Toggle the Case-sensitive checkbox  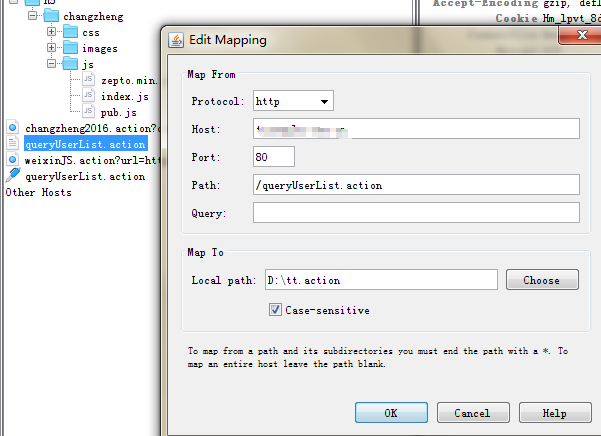coord(275,310)
